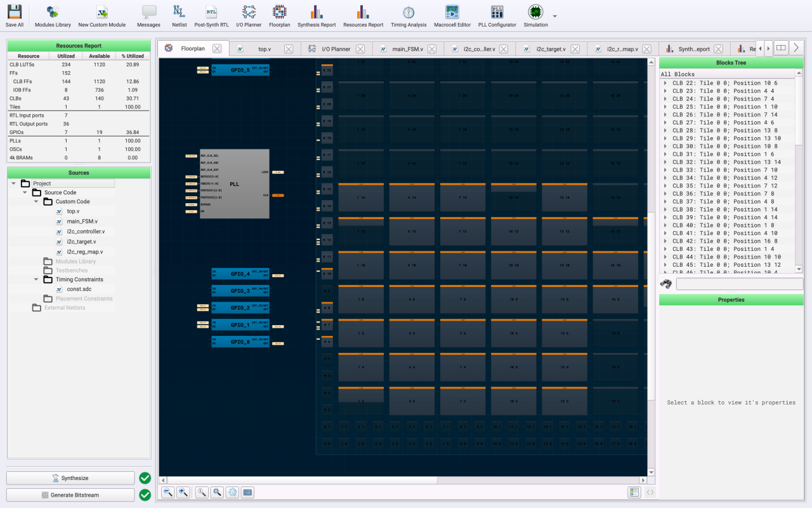
Task: Click the Blocks Tree search field
Action: (x=739, y=284)
